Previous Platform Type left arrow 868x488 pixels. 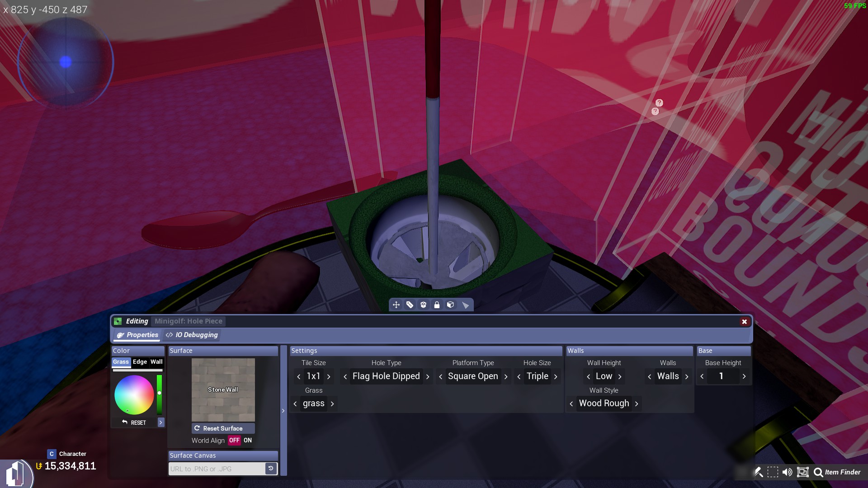pyautogui.click(x=441, y=376)
